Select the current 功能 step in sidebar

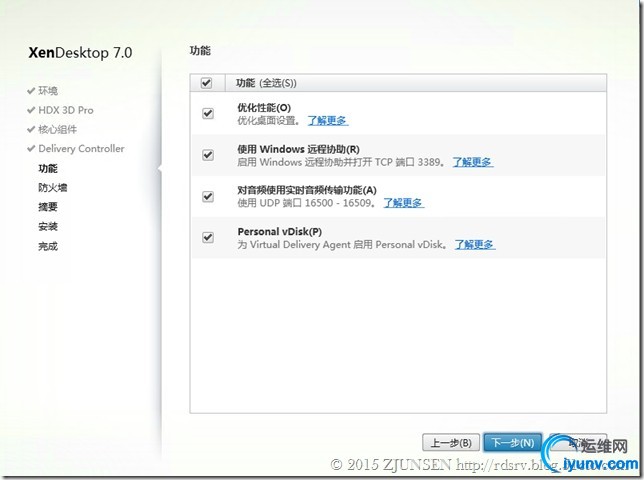point(48,168)
